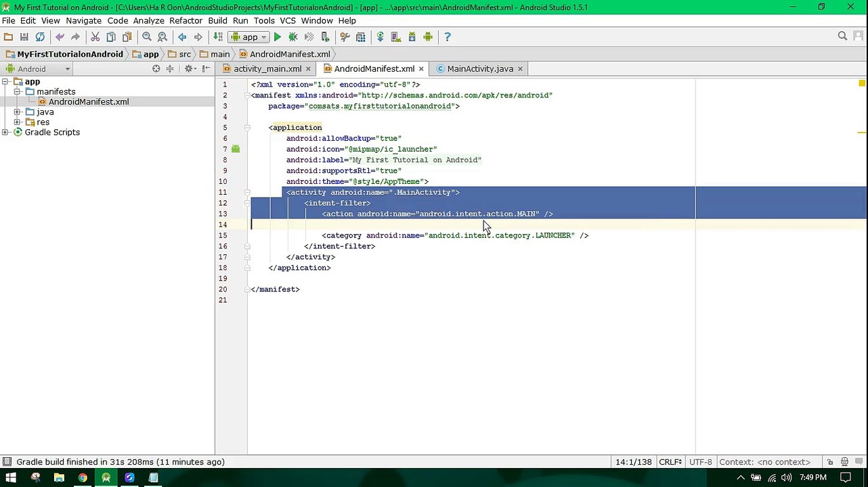
Task: Select AndroidManifest.xml in the project tree
Action: (x=89, y=101)
